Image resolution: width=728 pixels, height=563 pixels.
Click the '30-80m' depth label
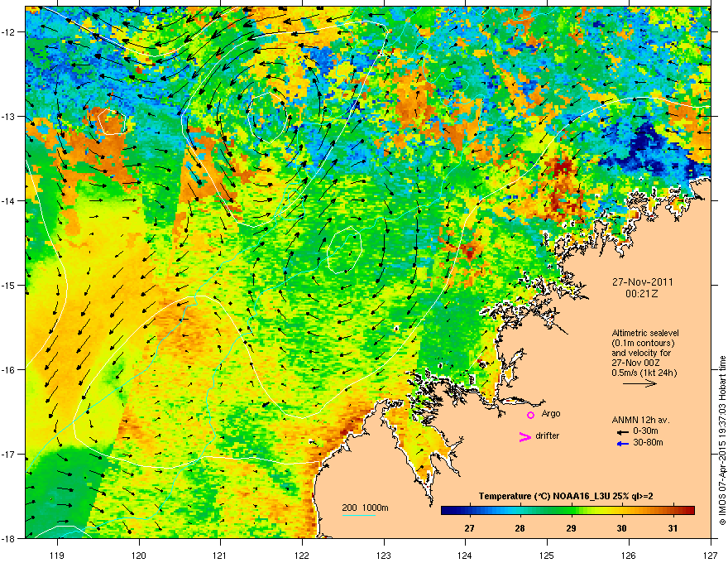point(648,442)
